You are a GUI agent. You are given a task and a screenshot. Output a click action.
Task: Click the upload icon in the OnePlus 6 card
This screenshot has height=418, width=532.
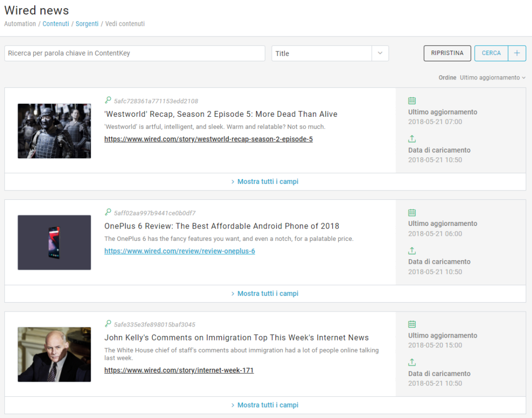click(x=412, y=250)
